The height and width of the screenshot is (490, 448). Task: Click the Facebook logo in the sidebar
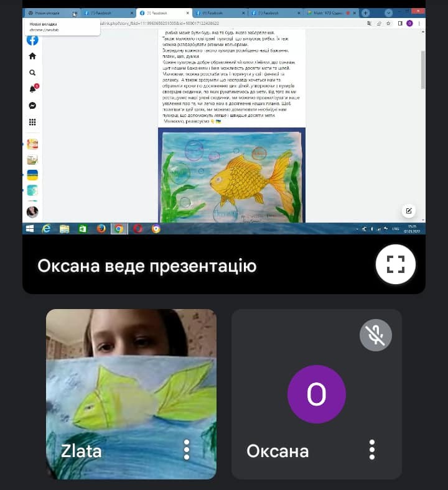tap(32, 40)
